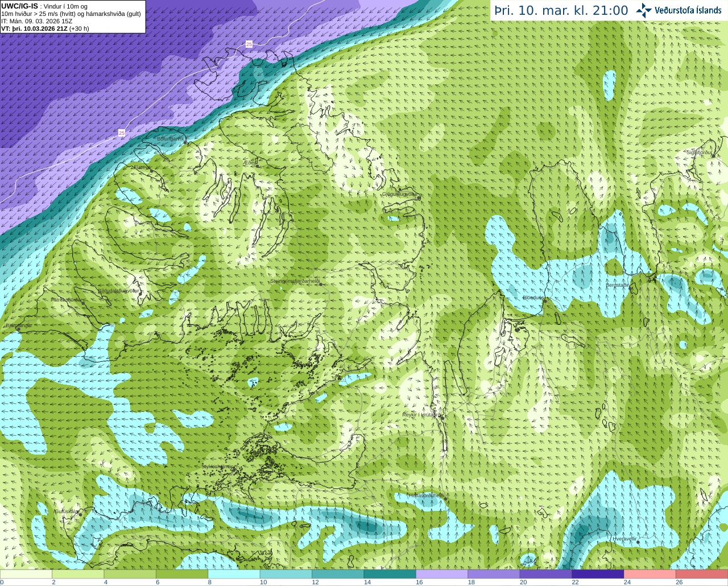The image size is (728, 586).
Task: Click the VT: þri. 10.03.2026 21Z line
Action: pos(45,28)
